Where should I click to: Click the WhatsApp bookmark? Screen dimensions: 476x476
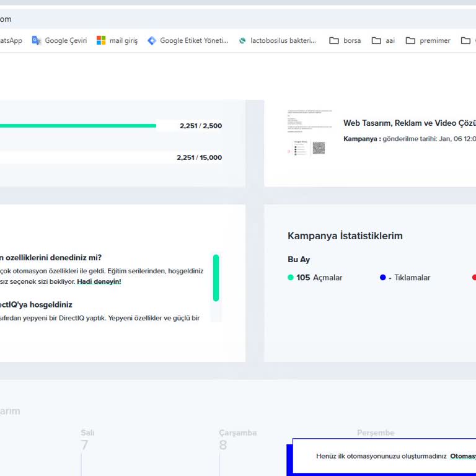[10, 40]
